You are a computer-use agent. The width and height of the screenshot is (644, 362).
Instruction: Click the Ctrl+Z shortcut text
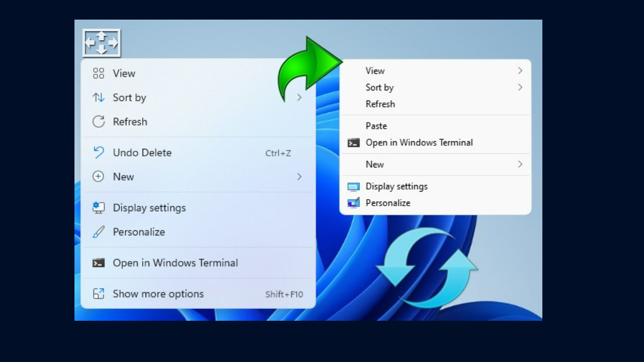coord(278,153)
